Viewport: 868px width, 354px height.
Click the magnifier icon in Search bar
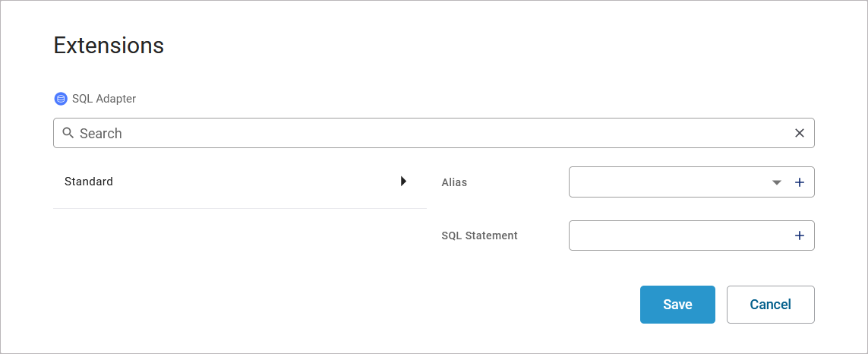(68, 133)
